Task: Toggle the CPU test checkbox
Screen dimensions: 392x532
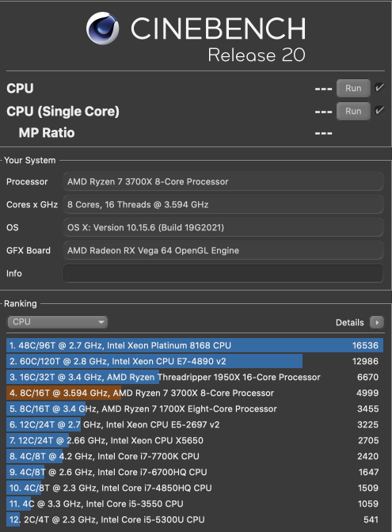Action: click(x=379, y=88)
